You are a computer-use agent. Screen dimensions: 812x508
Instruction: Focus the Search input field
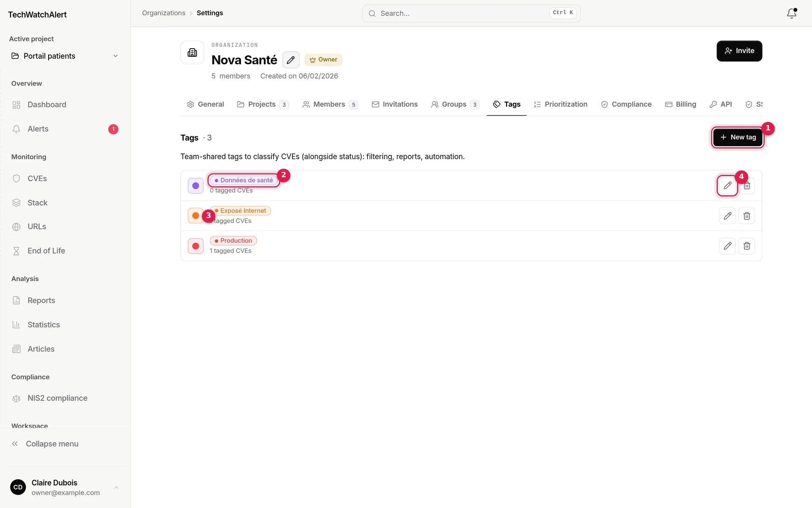(471, 14)
